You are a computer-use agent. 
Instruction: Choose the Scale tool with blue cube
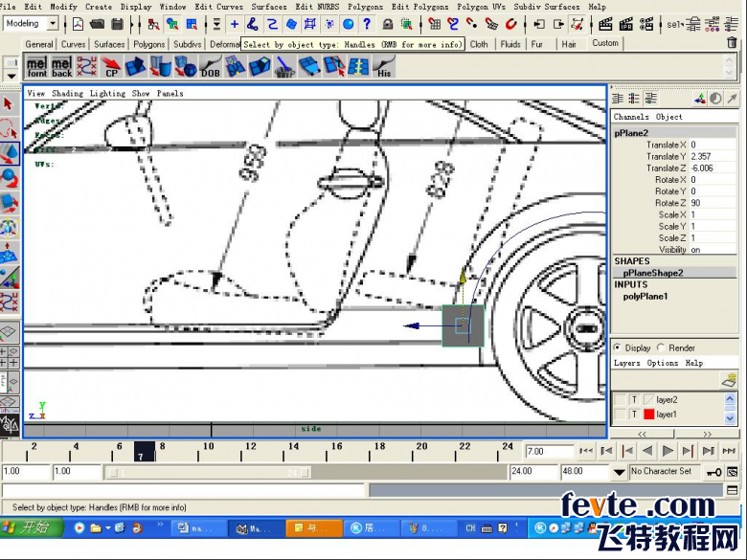(9, 203)
